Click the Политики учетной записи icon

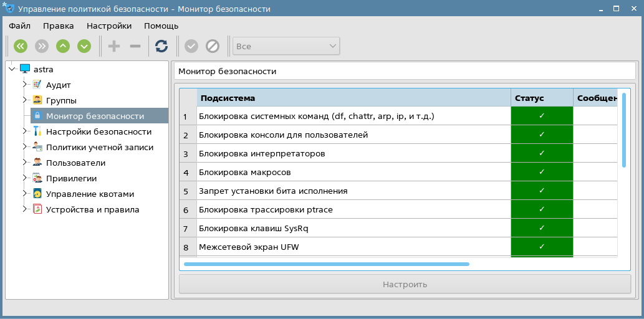pos(37,147)
